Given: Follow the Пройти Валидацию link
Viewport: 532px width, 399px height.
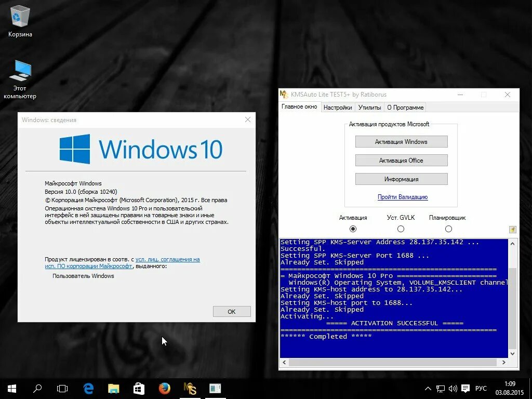Looking at the screenshot, I should click(403, 197).
